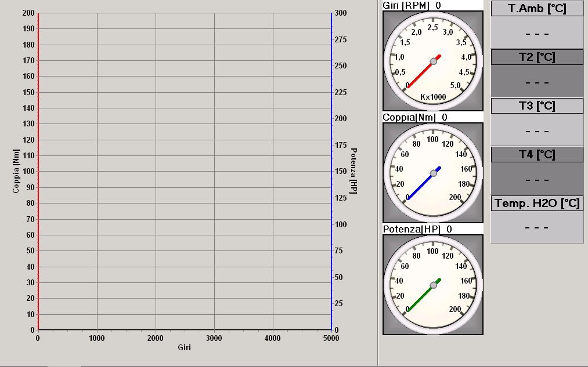Screen dimensions: 588x367
Task: Select the T2 [°C] header
Action: pos(537,57)
